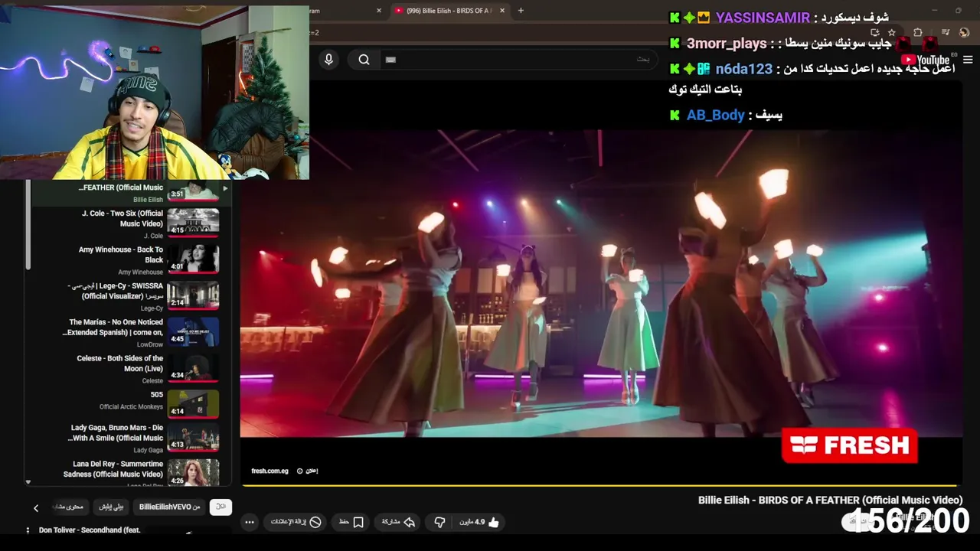Select the 'محتوى مشابه' filter chip

(69, 507)
